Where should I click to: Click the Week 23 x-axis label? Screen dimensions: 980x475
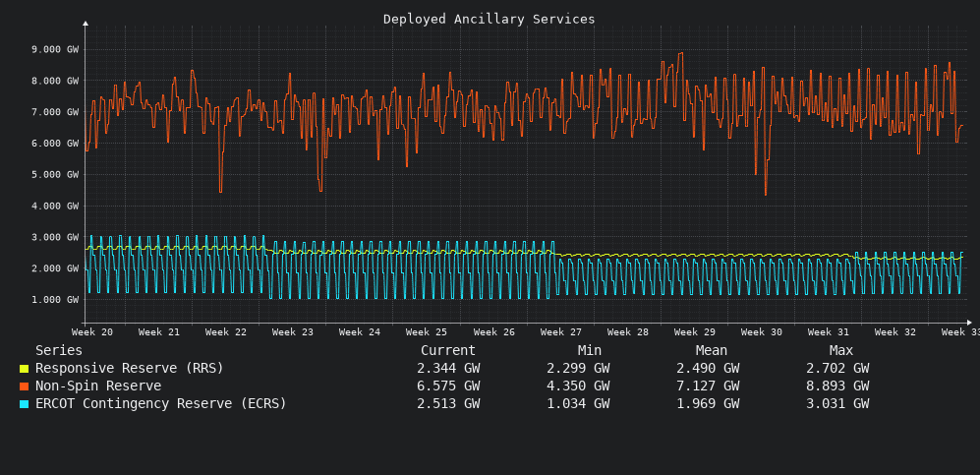click(293, 331)
